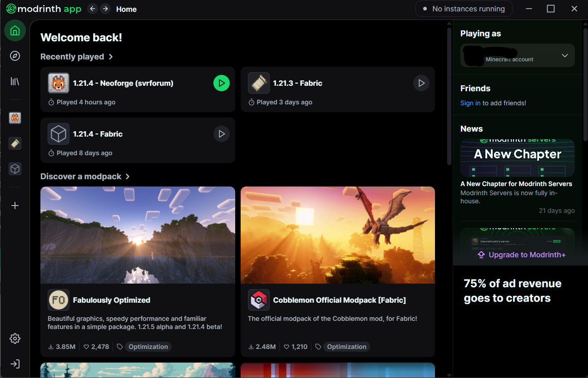Click 'Played 8 days ago' text
Viewport: 588px width, 378px height.
84,153
